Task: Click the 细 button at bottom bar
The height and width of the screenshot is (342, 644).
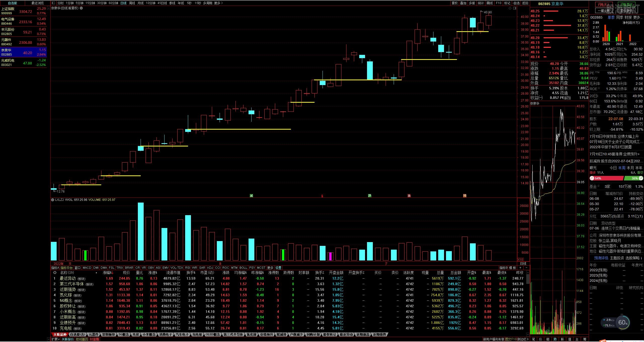Action: click(x=548, y=339)
